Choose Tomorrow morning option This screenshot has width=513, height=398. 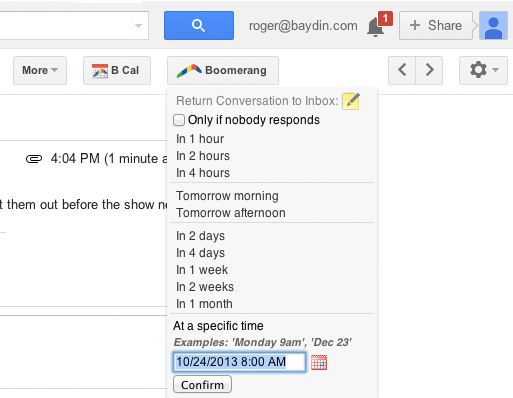pyautogui.click(x=227, y=196)
